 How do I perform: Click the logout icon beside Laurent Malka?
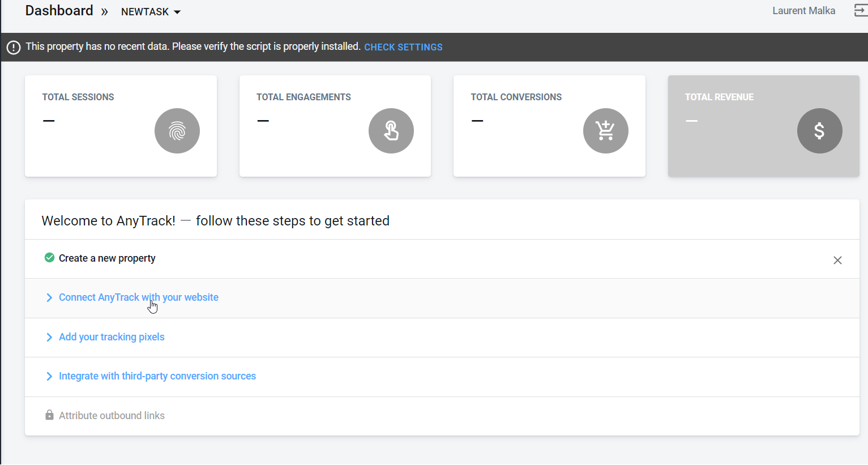(x=861, y=11)
